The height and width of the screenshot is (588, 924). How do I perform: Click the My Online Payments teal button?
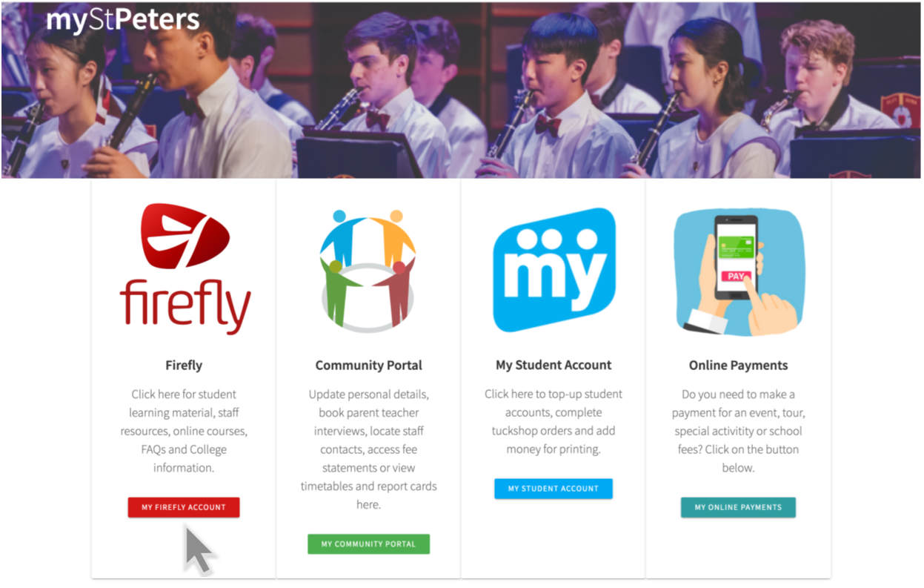click(738, 507)
